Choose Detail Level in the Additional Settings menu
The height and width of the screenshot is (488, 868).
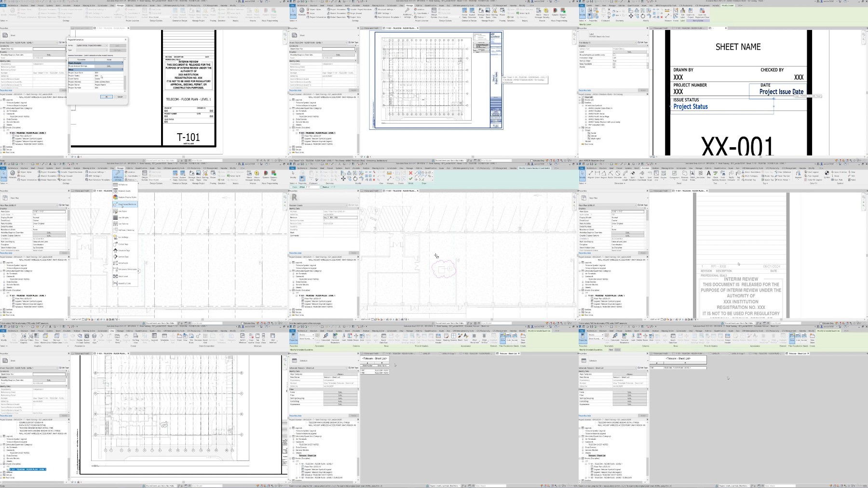125,276
